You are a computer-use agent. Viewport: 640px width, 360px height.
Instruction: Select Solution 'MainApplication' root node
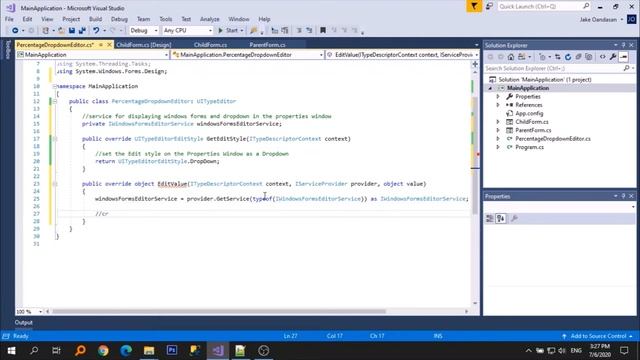coord(544,80)
